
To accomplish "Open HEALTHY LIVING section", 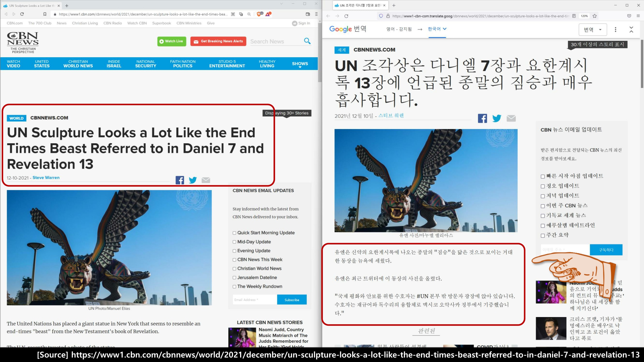I will pyautogui.click(x=267, y=64).
